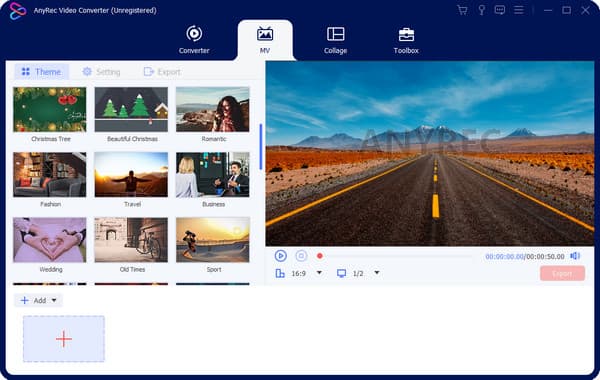Screen dimensions: 600x380
Task: Stop the video preview playback
Action: (x=301, y=256)
